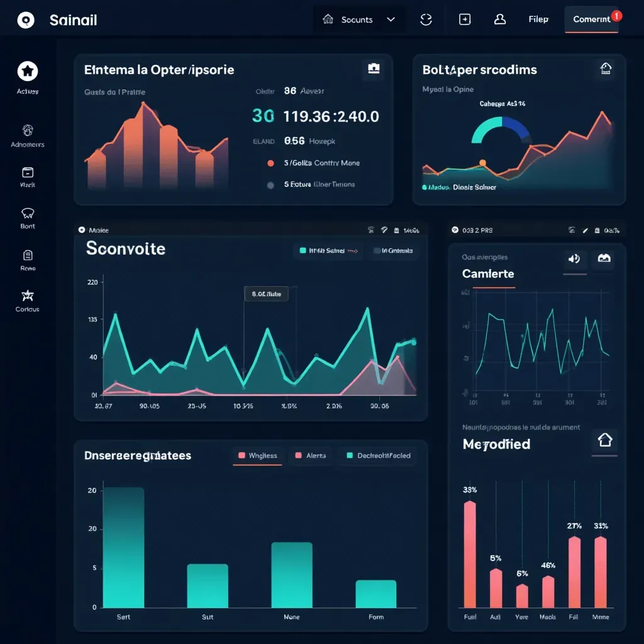Image resolution: width=644 pixels, height=644 pixels.
Task: Open the Corldus star sidebar icon
Action: point(28,296)
